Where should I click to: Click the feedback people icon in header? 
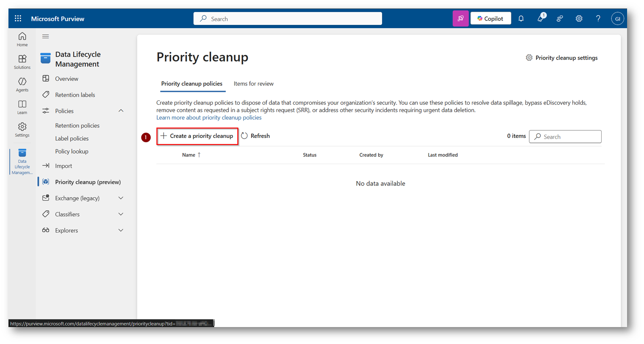560,19
